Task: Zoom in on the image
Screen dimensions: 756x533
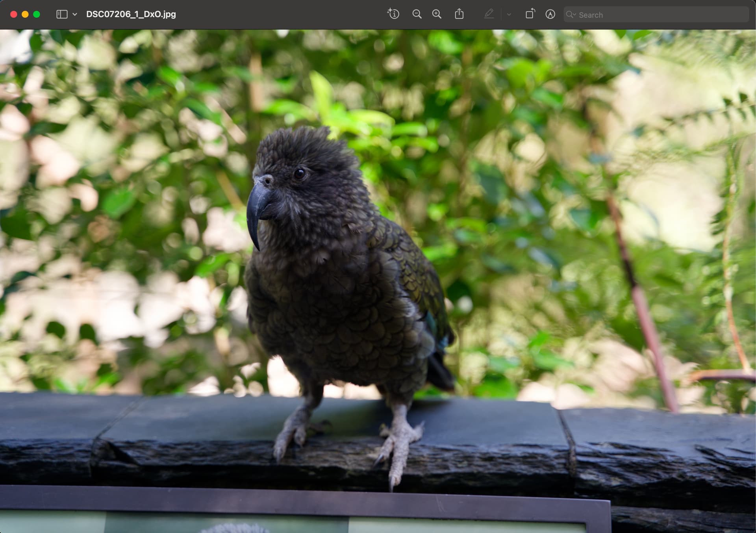Action: (x=437, y=14)
